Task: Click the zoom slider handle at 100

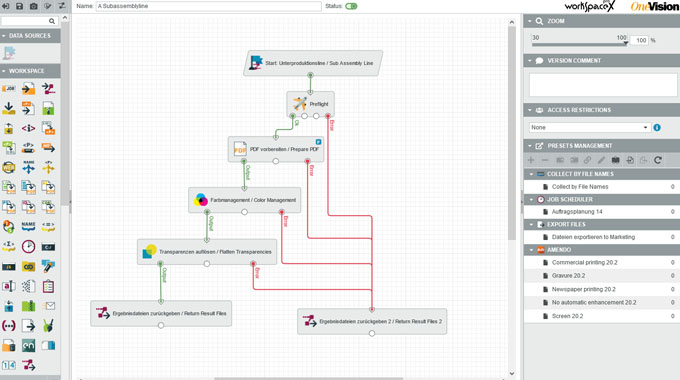Action: coord(625,43)
